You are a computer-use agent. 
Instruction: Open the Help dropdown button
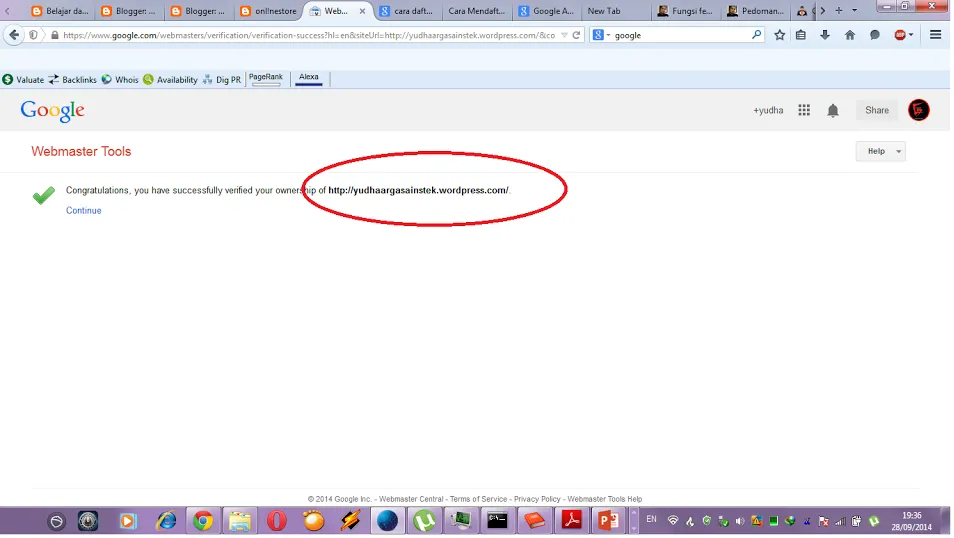(x=880, y=151)
